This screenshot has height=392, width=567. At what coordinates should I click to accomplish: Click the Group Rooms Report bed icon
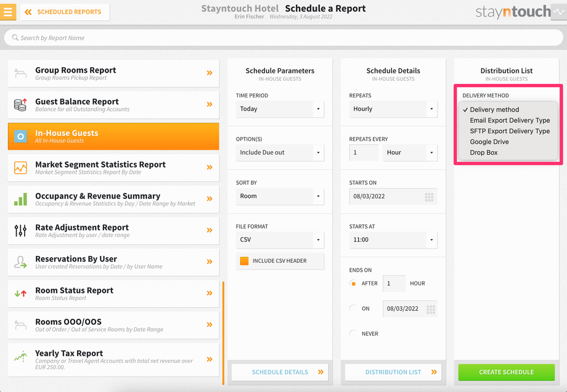pos(20,73)
